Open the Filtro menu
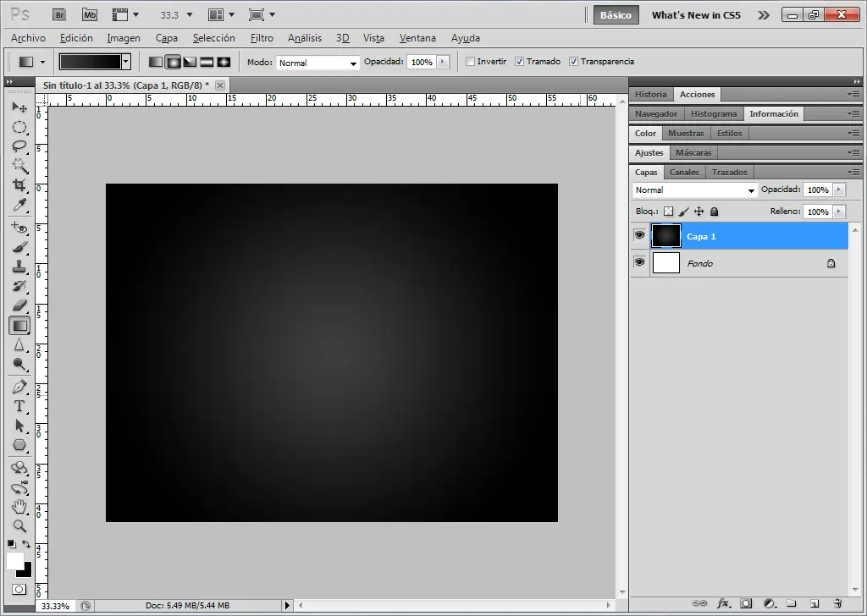This screenshot has width=867, height=616. 262,38
